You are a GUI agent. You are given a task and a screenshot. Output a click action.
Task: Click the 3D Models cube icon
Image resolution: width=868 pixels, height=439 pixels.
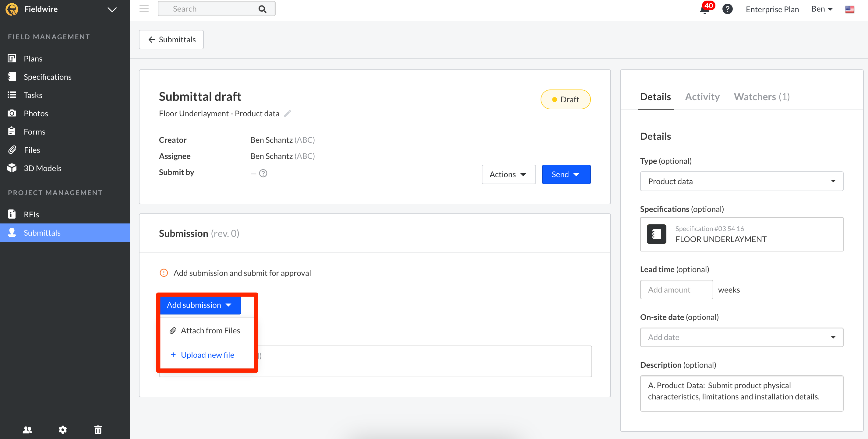12,168
